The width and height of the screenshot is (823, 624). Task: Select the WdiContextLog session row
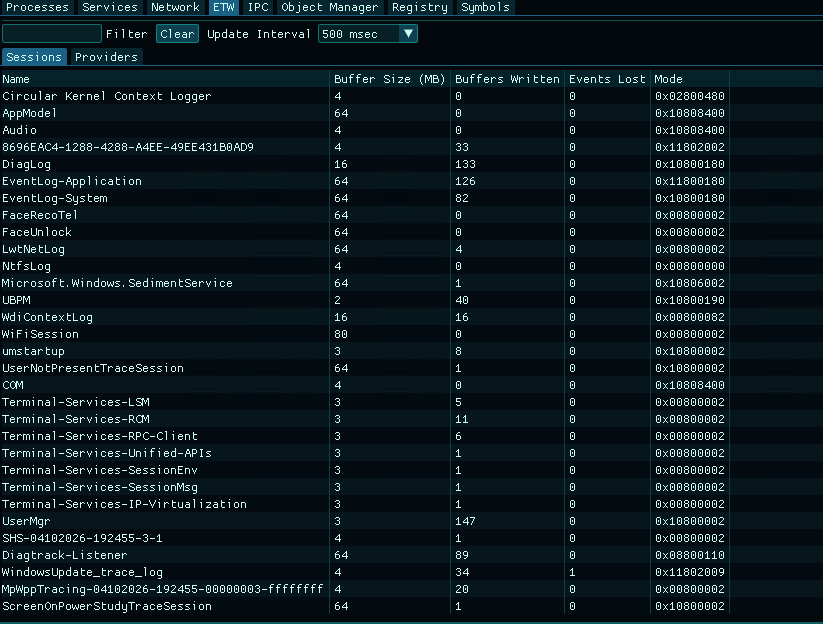coord(365,317)
